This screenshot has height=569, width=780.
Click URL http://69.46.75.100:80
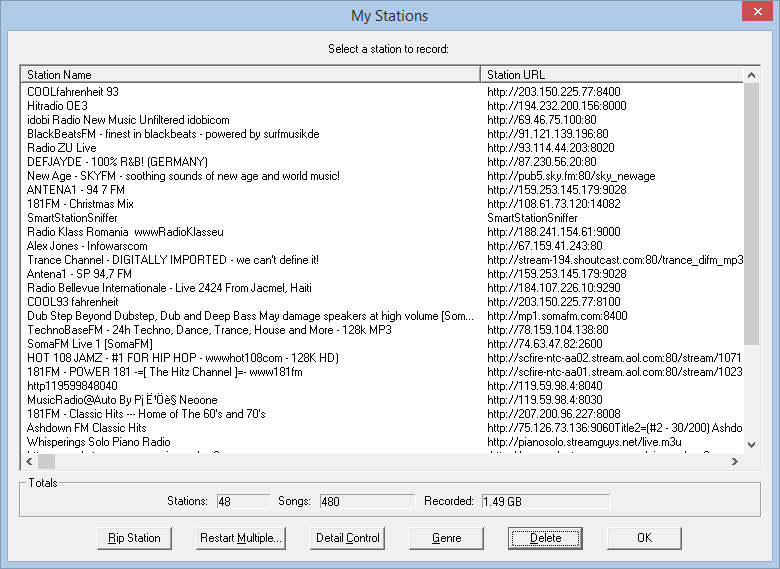[x=542, y=120]
